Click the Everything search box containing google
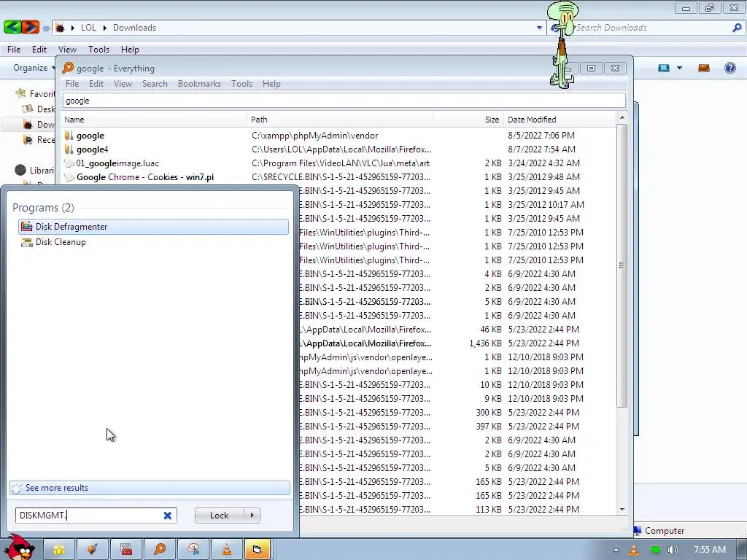 tap(344, 101)
